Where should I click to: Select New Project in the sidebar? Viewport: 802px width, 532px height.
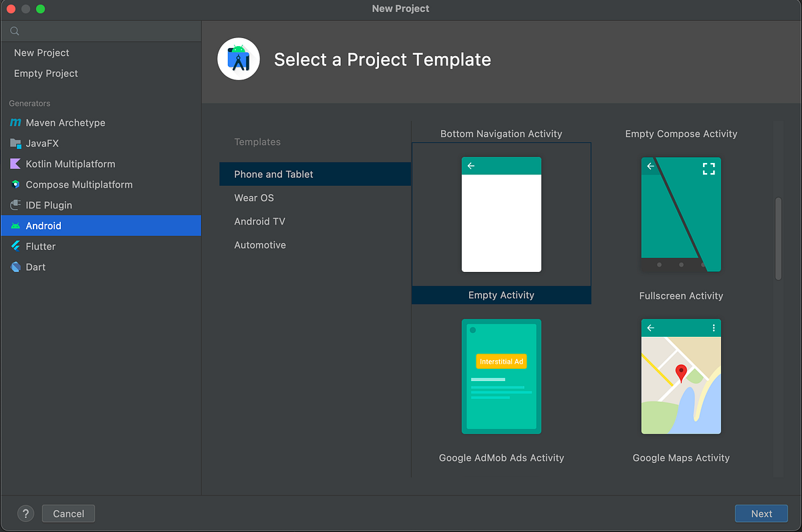pyautogui.click(x=100, y=53)
